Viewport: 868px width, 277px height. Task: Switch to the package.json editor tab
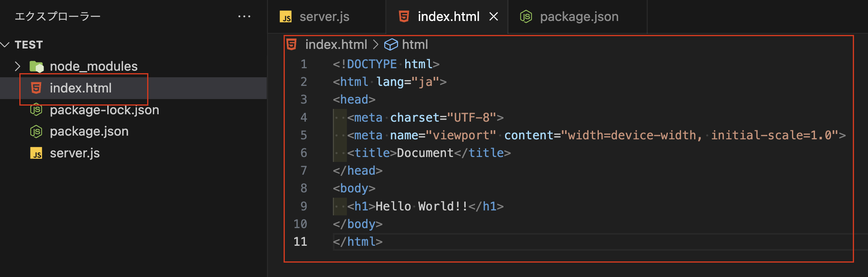[x=577, y=16]
